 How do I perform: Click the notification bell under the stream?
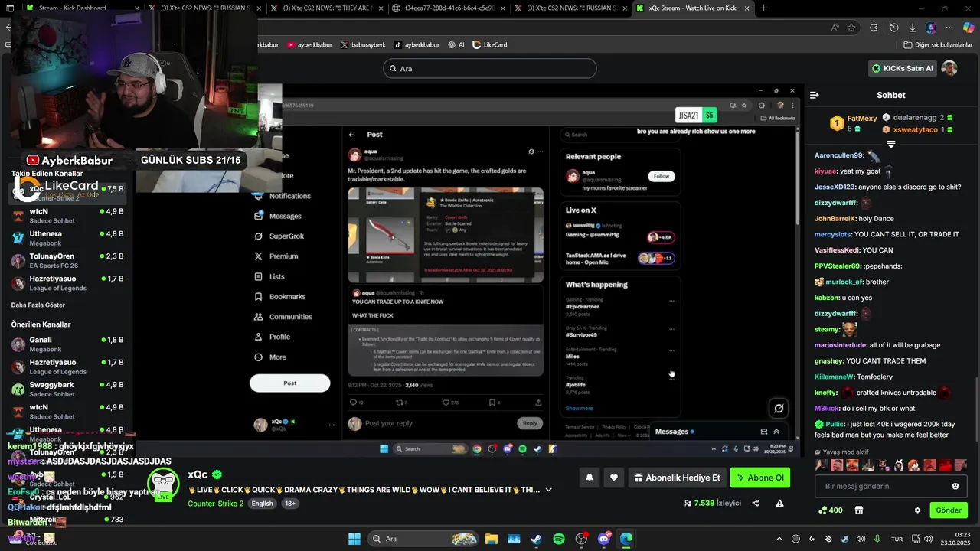point(590,478)
